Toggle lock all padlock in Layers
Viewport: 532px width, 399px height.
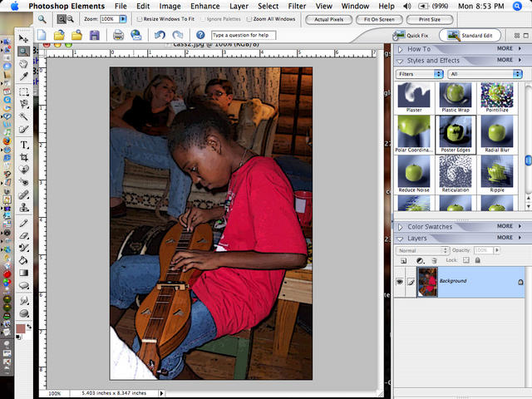477,260
